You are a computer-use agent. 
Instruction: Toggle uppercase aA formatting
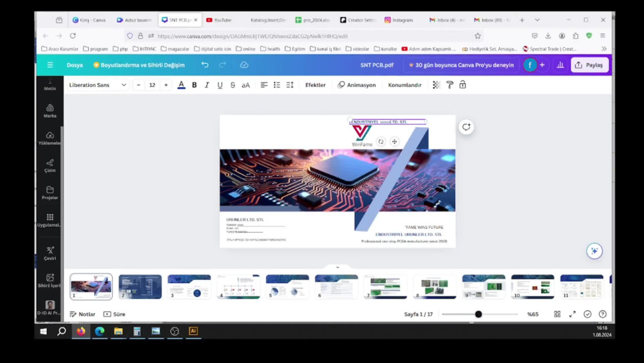(x=245, y=85)
